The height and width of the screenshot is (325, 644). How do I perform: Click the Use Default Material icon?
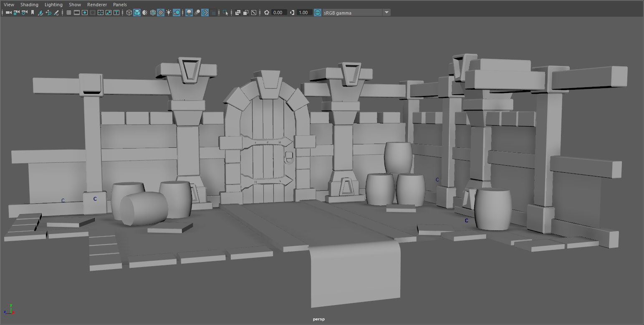[144, 13]
